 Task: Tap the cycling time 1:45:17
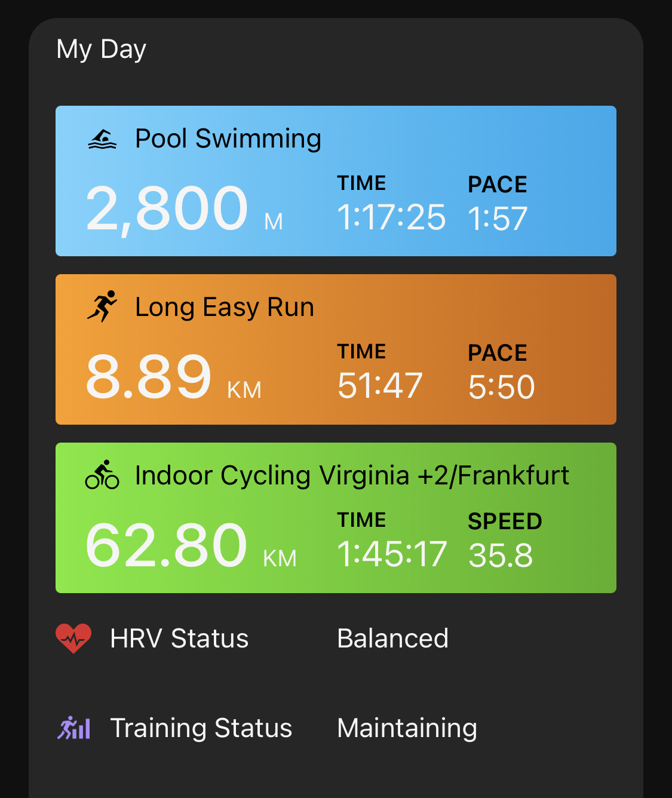[x=392, y=554]
